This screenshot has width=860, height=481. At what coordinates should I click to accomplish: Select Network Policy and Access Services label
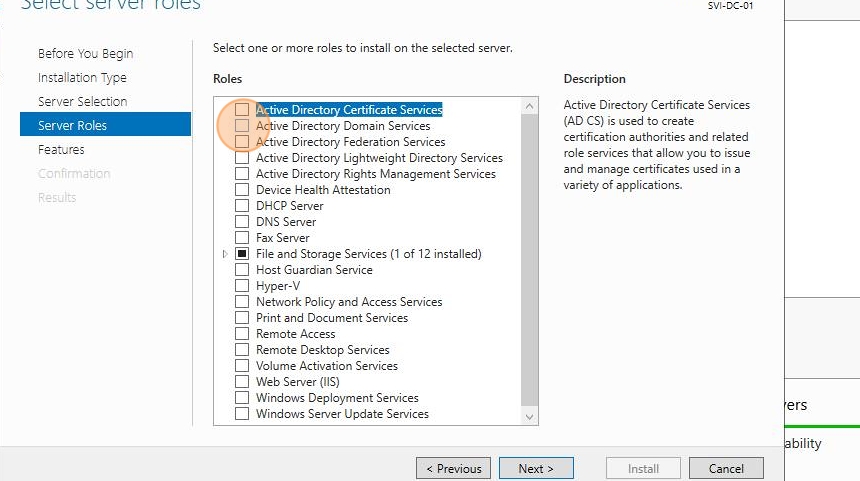349,302
